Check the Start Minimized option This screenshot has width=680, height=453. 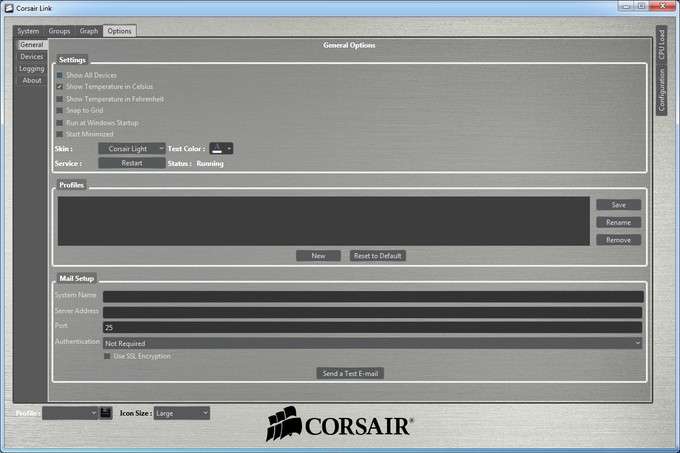[x=59, y=134]
